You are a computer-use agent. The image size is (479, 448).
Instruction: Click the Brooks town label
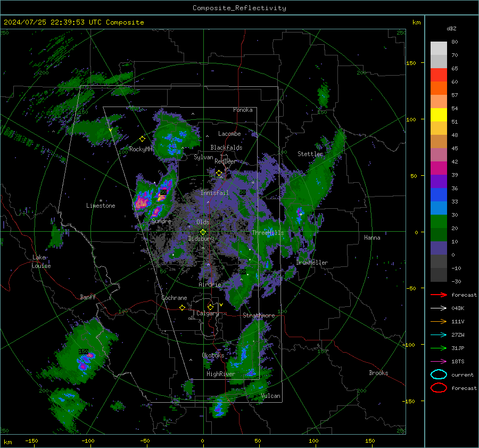click(x=378, y=373)
